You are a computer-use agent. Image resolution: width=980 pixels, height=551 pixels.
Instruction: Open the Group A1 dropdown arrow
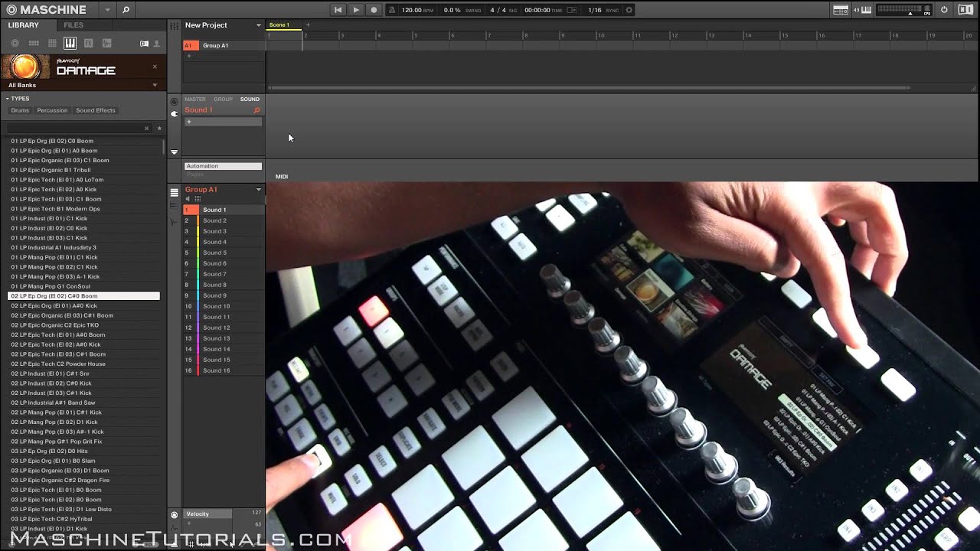258,190
